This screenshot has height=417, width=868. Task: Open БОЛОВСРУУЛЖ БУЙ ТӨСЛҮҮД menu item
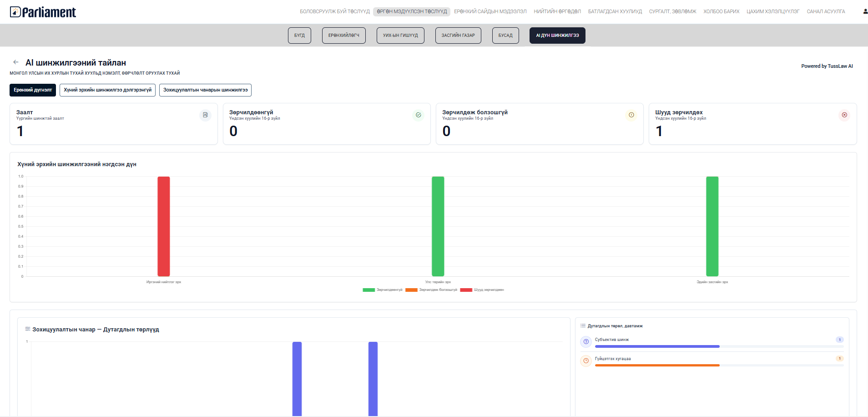(x=335, y=11)
